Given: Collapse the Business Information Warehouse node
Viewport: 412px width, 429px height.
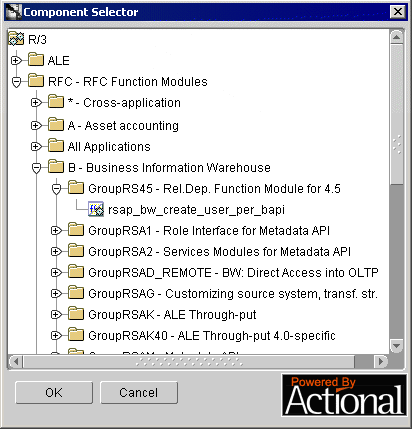Looking at the screenshot, I should (x=36, y=168).
